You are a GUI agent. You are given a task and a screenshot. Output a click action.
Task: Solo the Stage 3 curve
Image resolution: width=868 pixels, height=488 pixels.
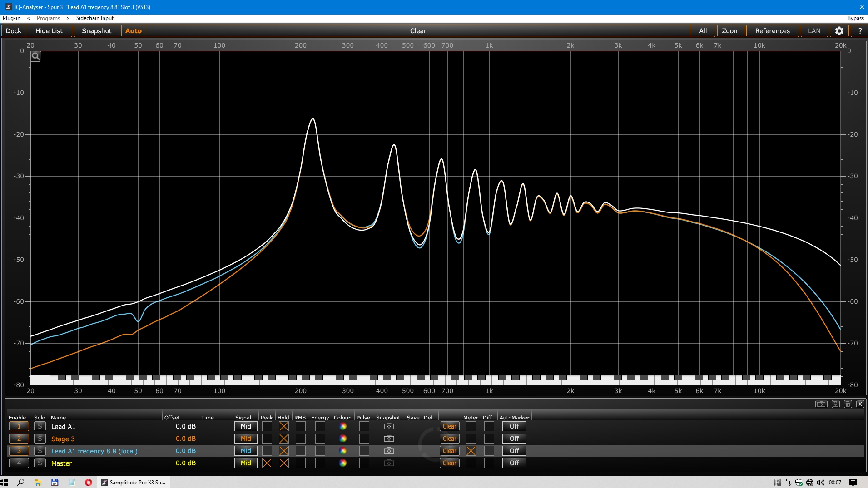click(40, 439)
